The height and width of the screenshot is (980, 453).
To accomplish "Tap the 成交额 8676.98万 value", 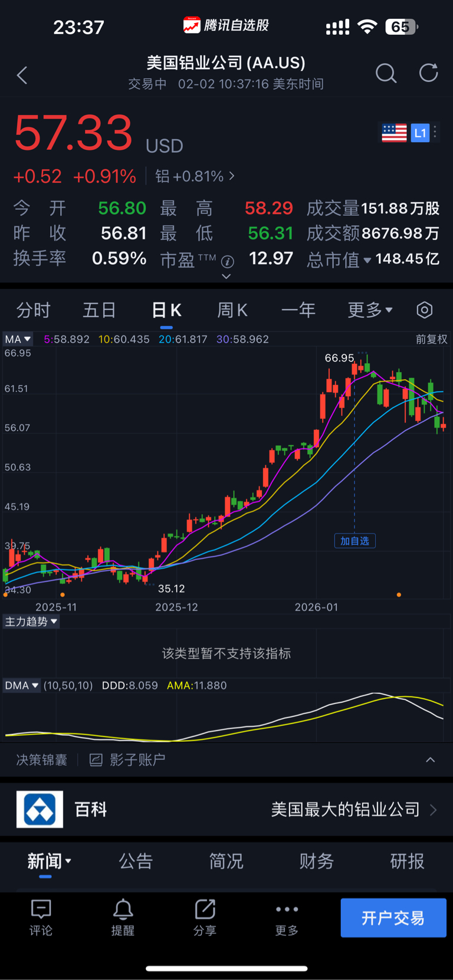I will 401,234.
